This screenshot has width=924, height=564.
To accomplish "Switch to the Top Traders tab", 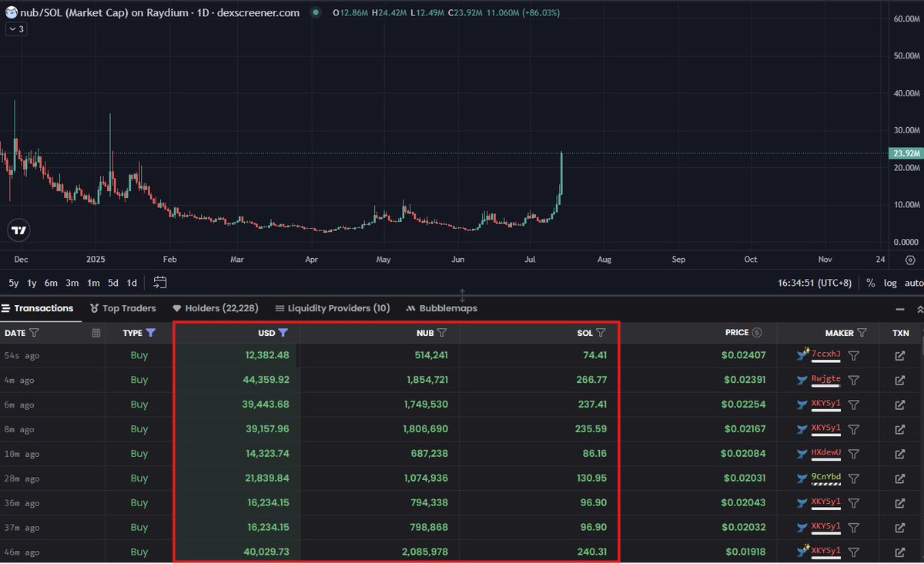I will [122, 307].
